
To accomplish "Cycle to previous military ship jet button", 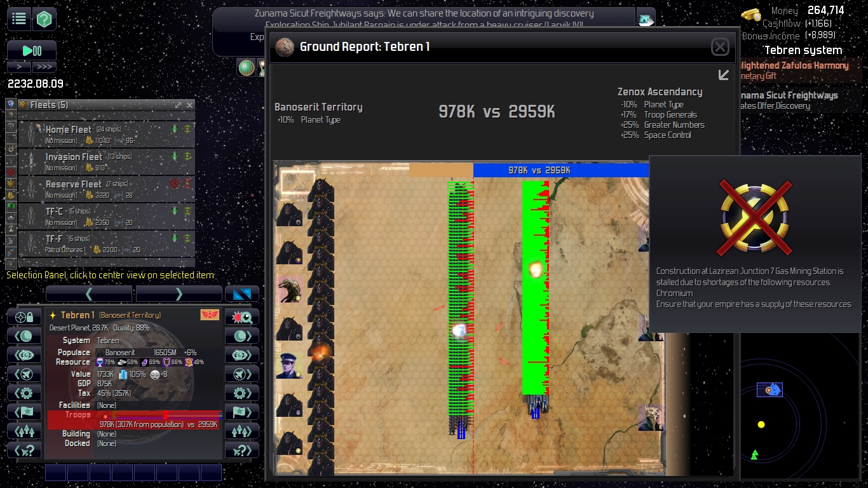I will pyautogui.click(x=24, y=374).
